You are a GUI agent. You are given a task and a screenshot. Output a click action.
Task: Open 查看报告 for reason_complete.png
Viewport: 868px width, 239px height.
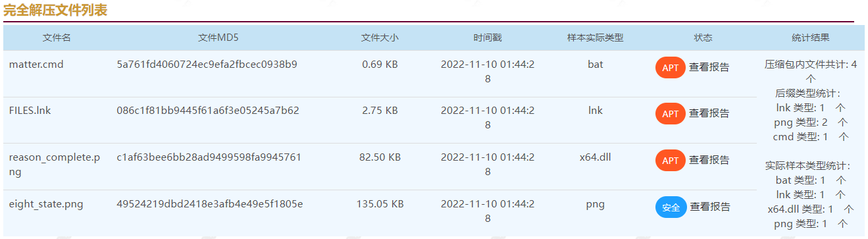pos(709,160)
